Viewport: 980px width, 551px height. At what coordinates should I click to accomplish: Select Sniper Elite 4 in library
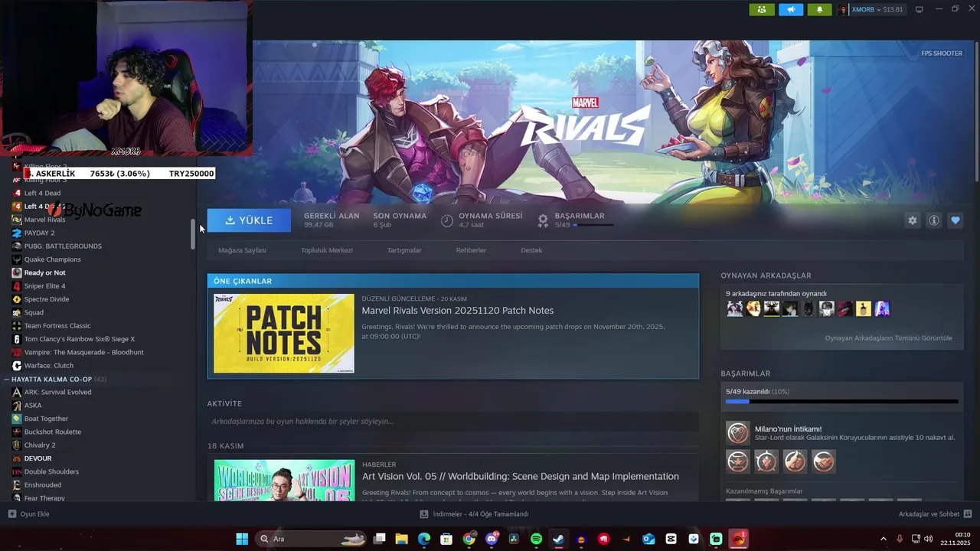[x=44, y=286]
